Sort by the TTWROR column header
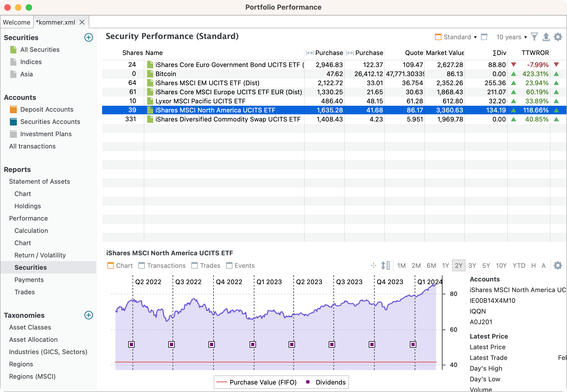This screenshot has width=567, height=392. point(535,53)
